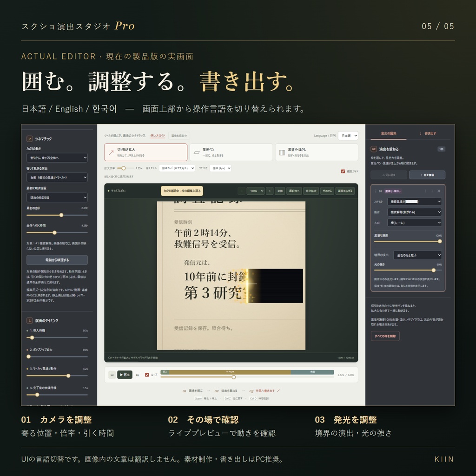Screen dimensions: 476x476
Task: Zoom in preview with plus button
Action: (x=270, y=191)
